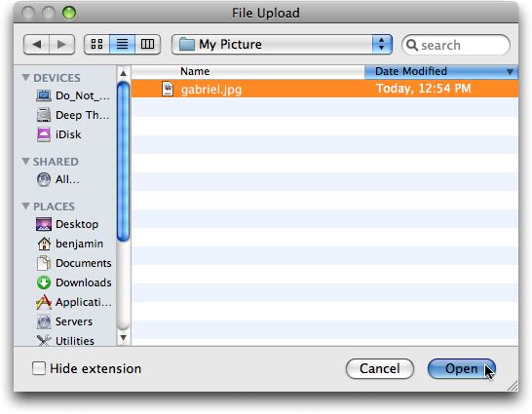The image size is (532, 414).
Task: Click the Servers icon in sidebar
Action: (x=44, y=321)
